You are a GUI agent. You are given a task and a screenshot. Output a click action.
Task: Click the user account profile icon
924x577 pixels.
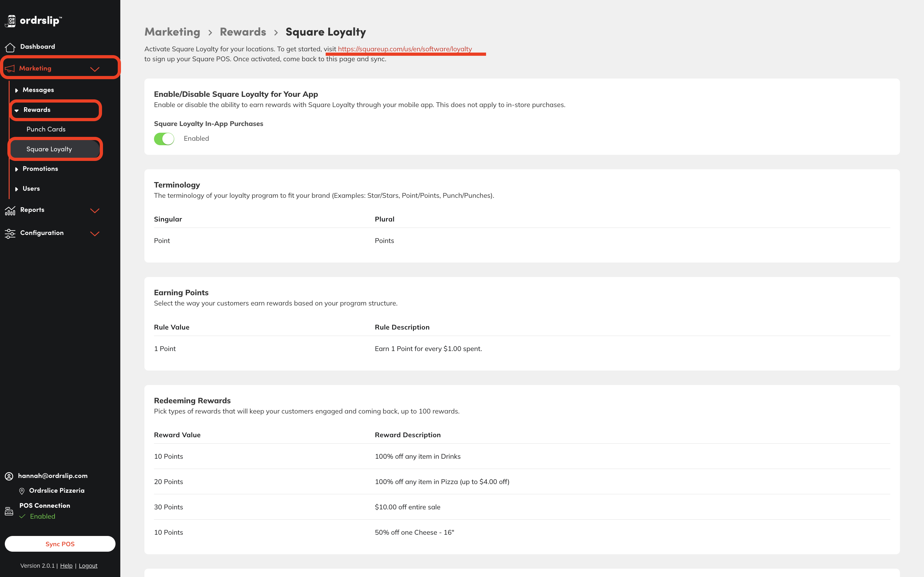9,476
